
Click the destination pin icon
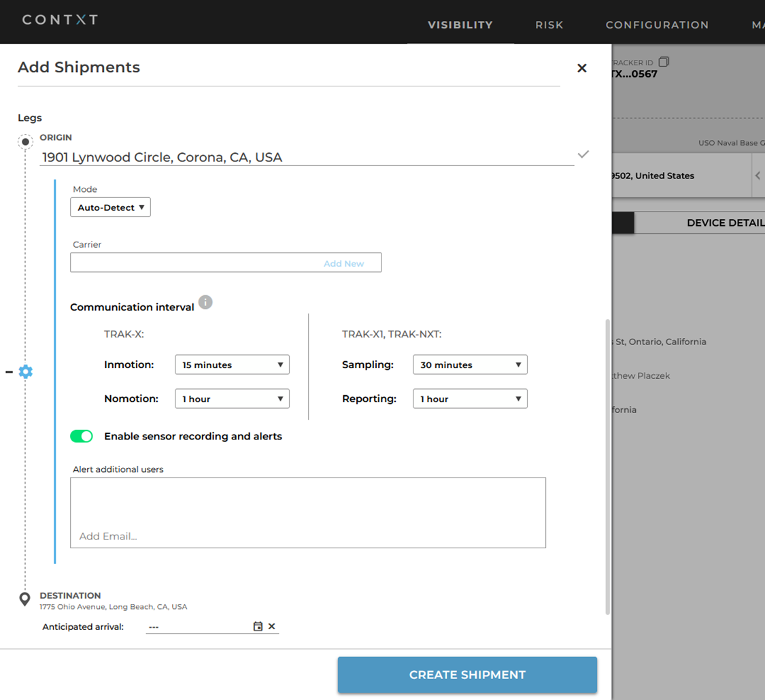click(24, 599)
